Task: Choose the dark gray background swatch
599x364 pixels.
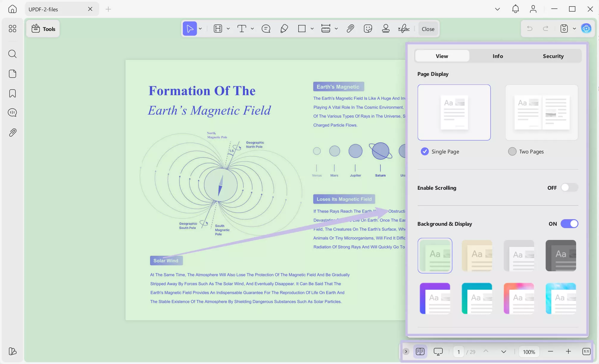Action: (561, 255)
